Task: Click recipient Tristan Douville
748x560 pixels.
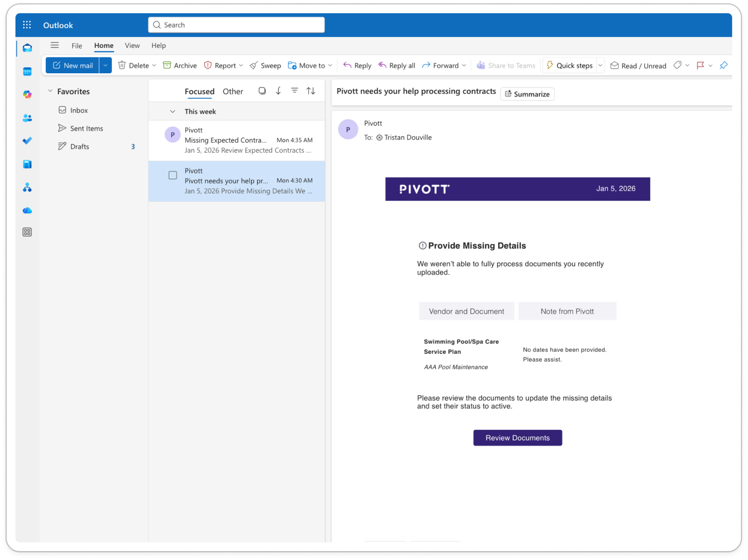Action: coord(408,137)
